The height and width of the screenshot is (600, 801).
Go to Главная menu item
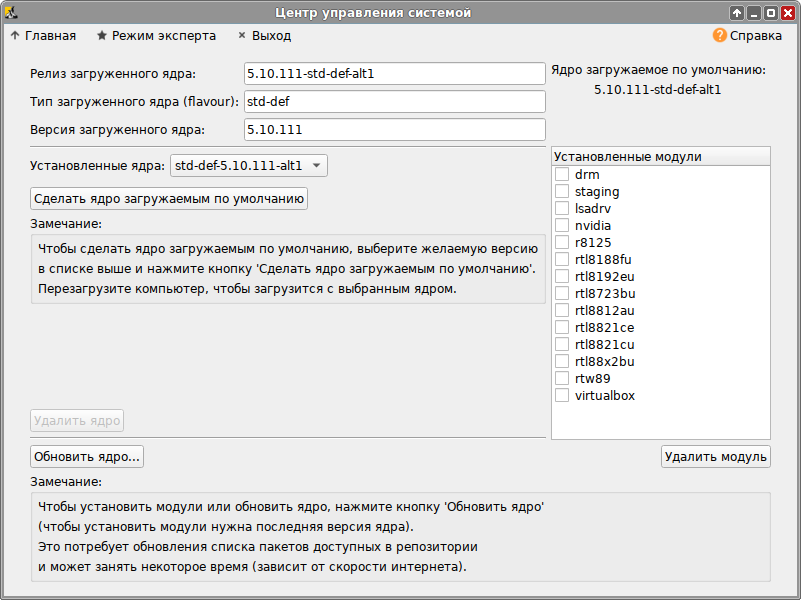click(50, 35)
